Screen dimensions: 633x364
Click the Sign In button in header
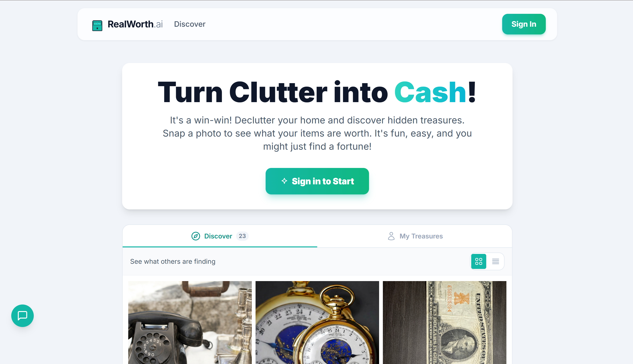tap(524, 24)
